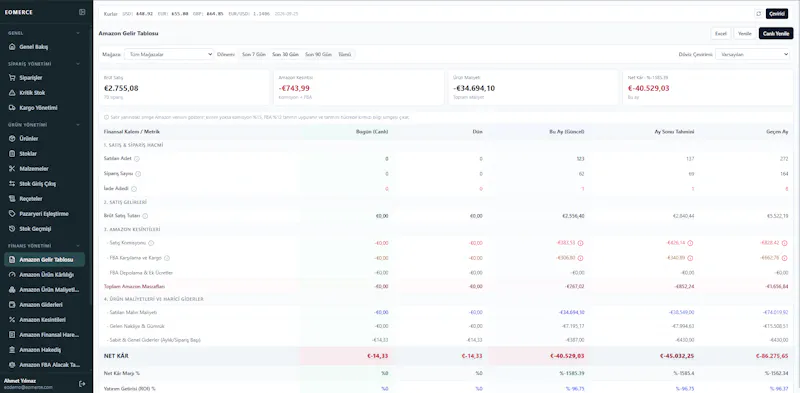This screenshot has width=800, height=393.
Task: Click info icon next to Brüt Satış Tutarı
Action: [145, 216]
